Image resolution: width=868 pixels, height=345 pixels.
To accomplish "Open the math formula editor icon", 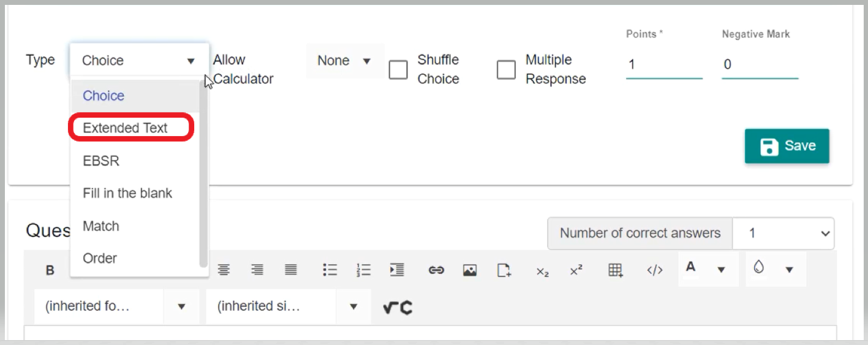I will [398, 307].
